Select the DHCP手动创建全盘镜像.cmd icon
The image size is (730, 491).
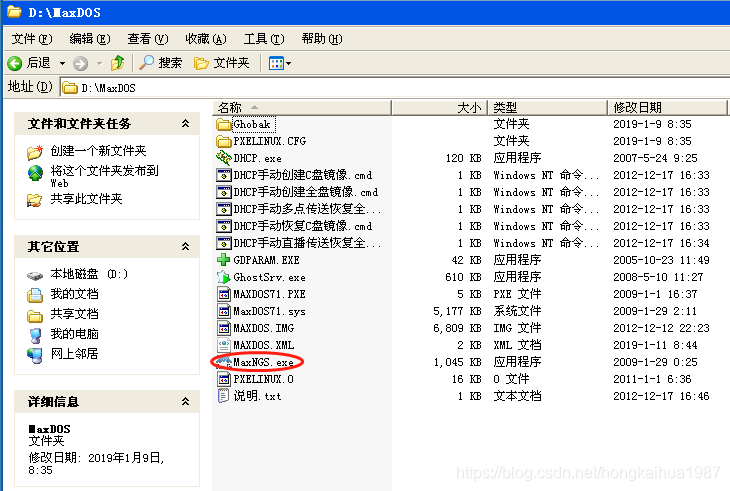point(224,192)
